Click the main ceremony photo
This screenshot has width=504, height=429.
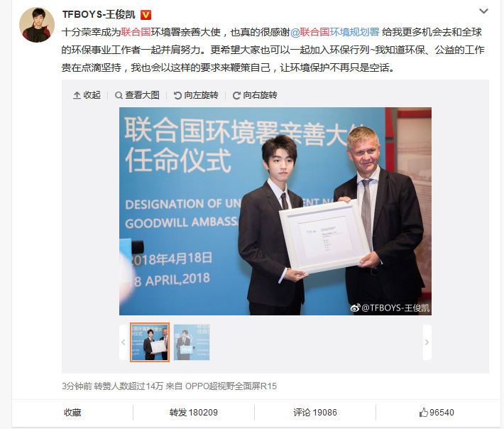click(x=275, y=211)
